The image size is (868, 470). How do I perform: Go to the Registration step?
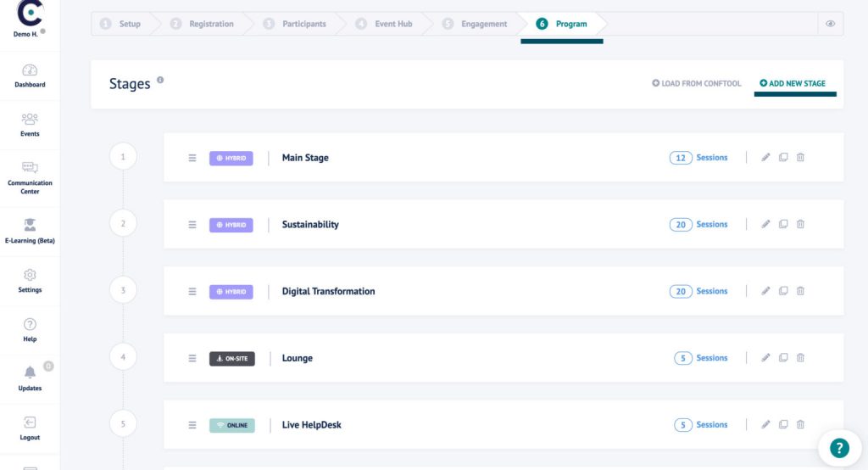(x=202, y=24)
